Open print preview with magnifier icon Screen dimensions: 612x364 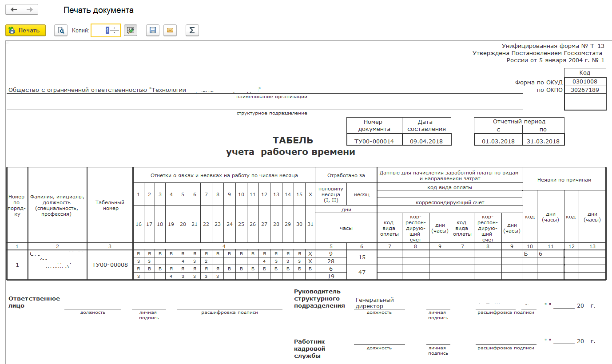tap(61, 30)
